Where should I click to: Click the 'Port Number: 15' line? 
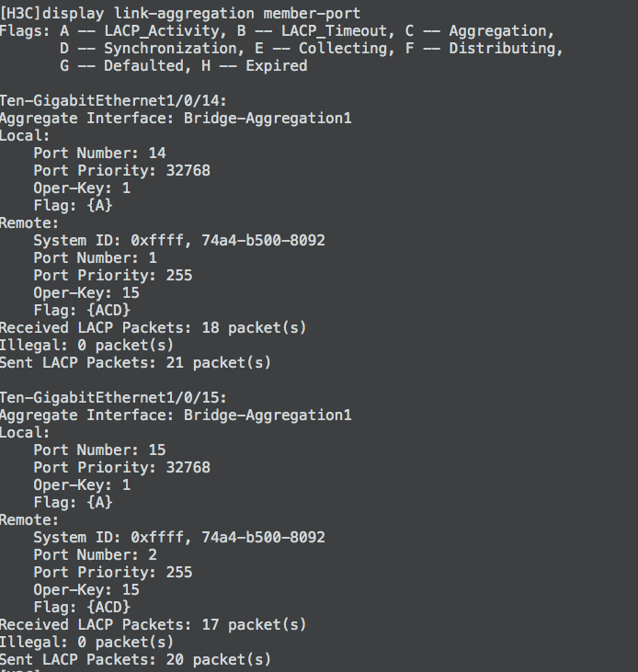[x=99, y=450]
